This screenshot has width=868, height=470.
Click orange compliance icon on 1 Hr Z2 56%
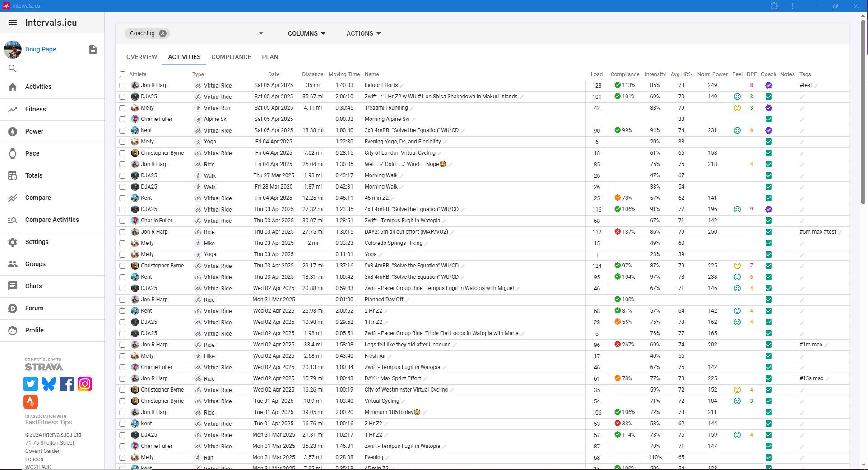(x=617, y=322)
